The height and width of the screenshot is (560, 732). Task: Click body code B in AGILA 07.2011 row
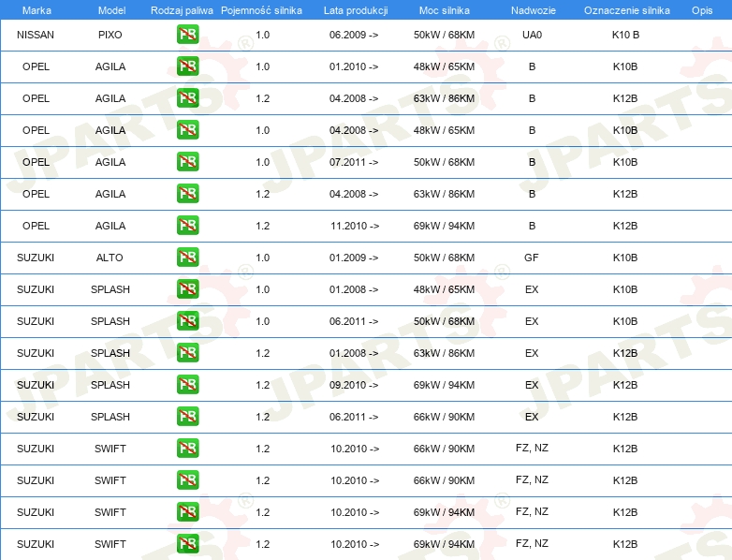pos(532,162)
